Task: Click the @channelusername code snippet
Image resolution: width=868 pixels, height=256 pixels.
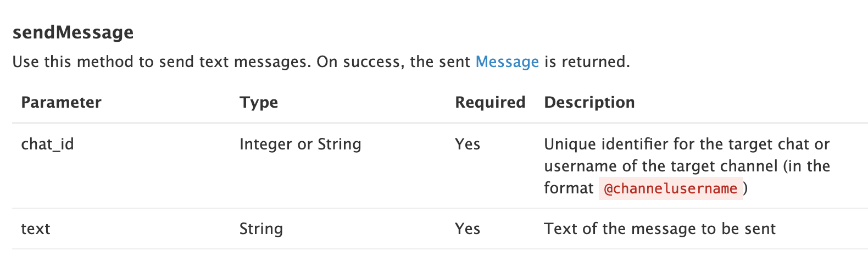Action: 670,188
